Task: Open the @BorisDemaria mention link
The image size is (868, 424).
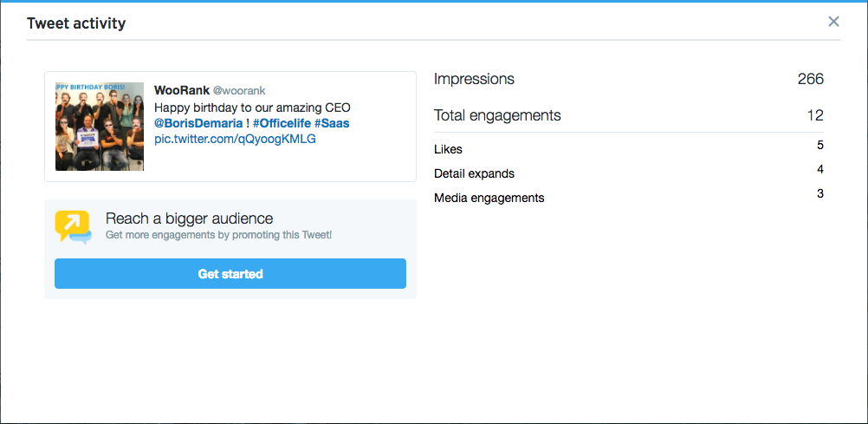Action: (x=198, y=123)
